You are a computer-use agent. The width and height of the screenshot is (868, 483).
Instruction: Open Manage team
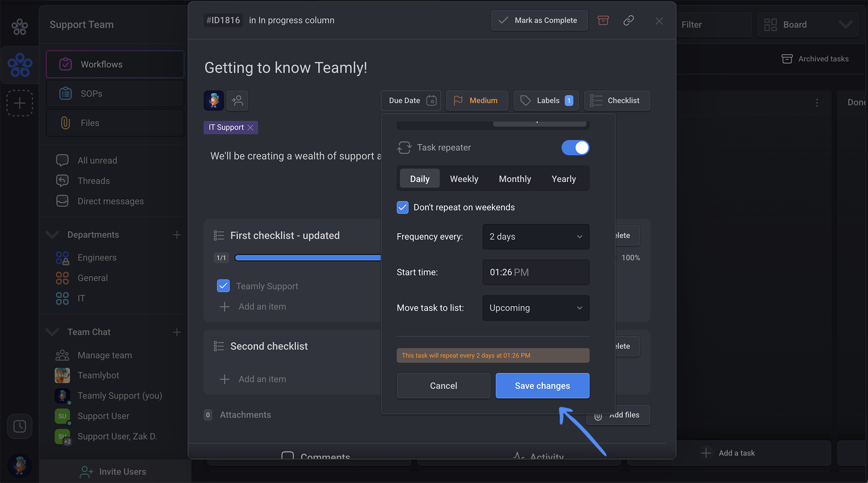coord(104,355)
